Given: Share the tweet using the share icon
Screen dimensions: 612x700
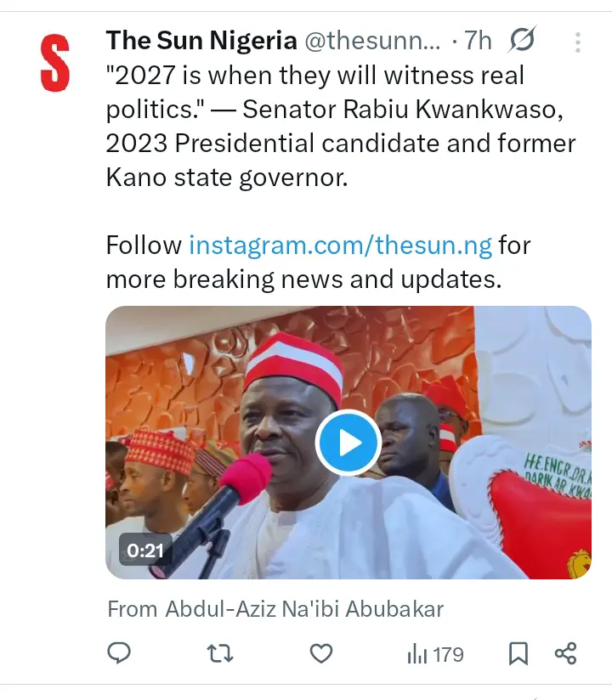Looking at the screenshot, I should [566, 653].
